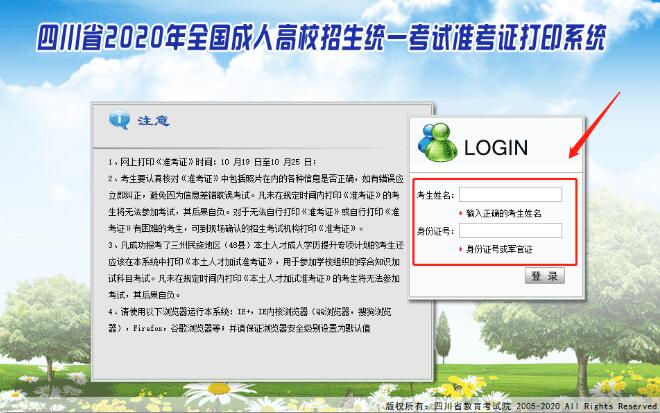The width and height of the screenshot is (660, 413).
Task: Click the line starting 3、凡成功报考了三州民族地区
Action: 256,245
